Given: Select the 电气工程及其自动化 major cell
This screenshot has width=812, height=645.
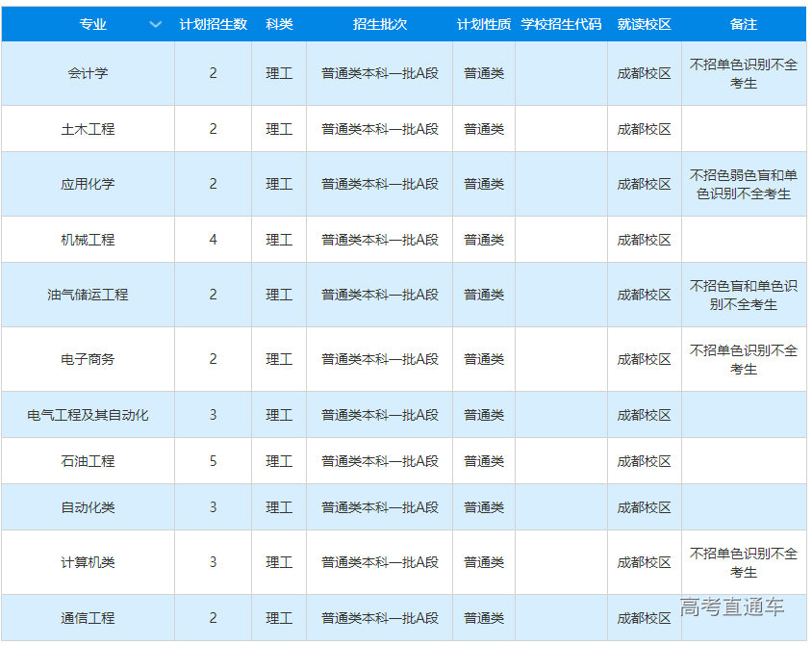Looking at the screenshot, I should point(88,415).
